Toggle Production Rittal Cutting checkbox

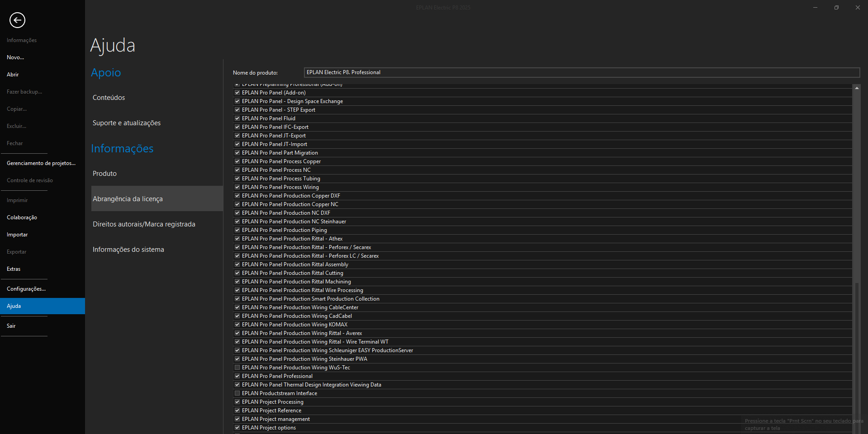point(237,273)
